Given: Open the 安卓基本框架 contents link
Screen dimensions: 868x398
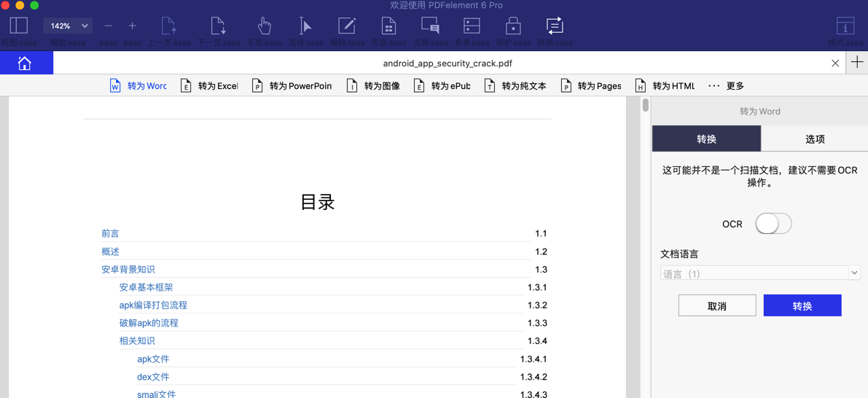Looking at the screenshot, I should (146, 287).
